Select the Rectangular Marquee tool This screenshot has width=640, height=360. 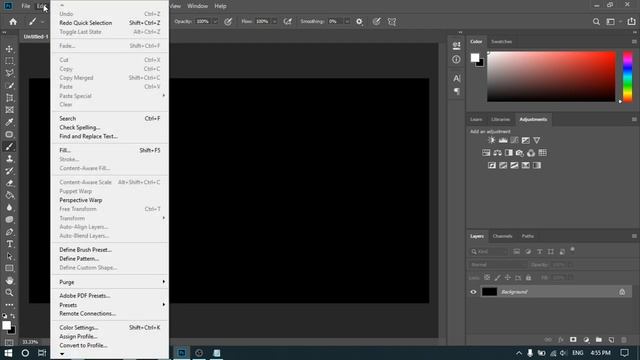[x=9, y=61]
